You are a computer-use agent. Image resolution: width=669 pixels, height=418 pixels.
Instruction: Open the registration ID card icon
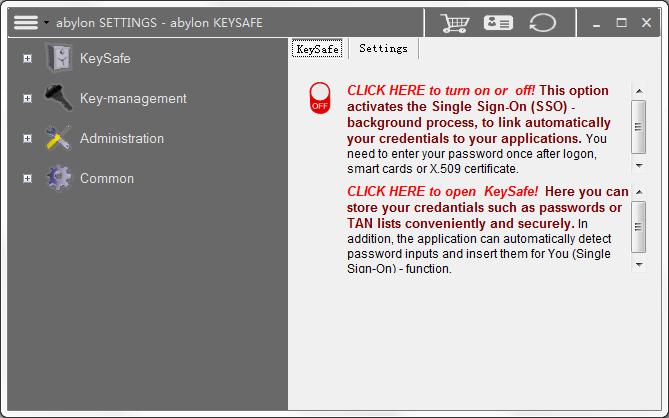click(498, 23)
